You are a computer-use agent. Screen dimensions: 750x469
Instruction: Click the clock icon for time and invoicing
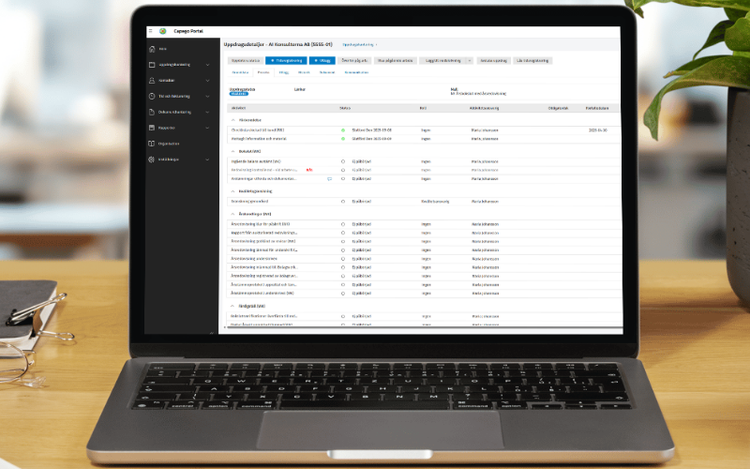pos(151,96)
